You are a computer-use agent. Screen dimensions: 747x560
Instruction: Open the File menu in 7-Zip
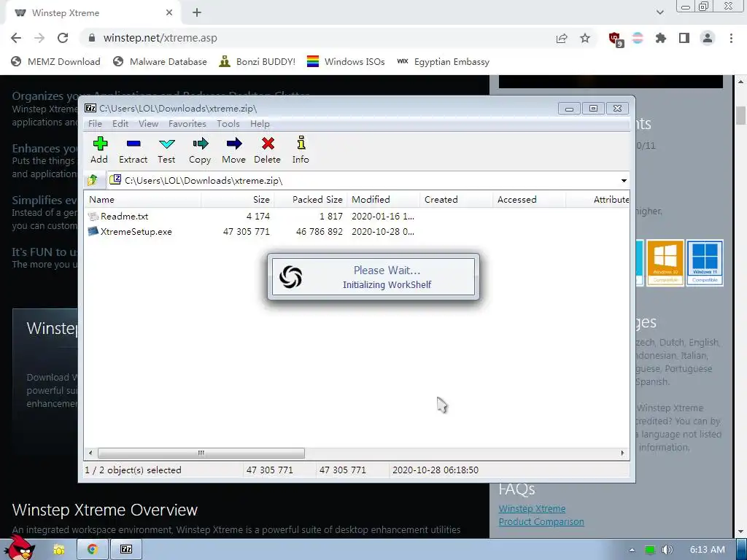point(95,124)
